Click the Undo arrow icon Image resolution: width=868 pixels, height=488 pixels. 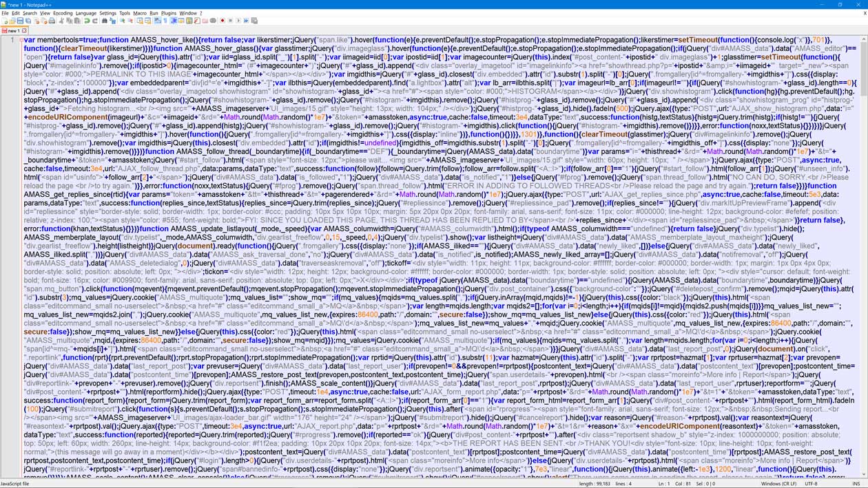pyautogui.click(x=87, y=21)
